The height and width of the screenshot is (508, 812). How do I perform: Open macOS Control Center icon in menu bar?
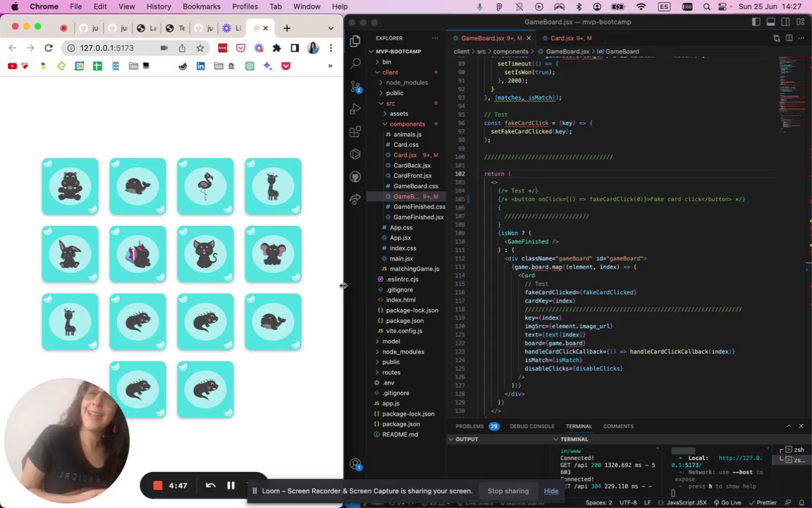click(x=723, y=7)
